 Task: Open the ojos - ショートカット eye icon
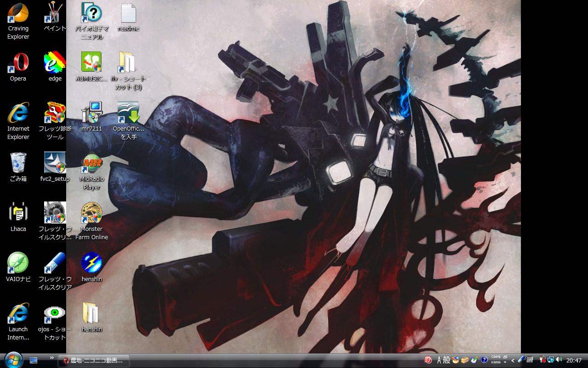coord(55,322)
